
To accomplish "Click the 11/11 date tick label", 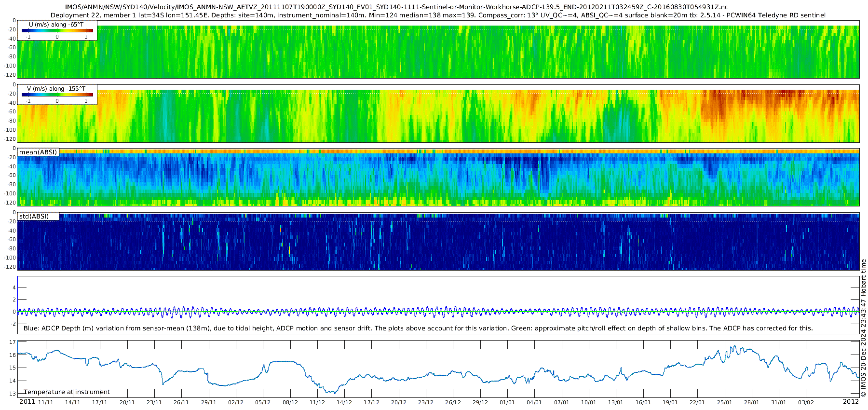I will (46, 402).
